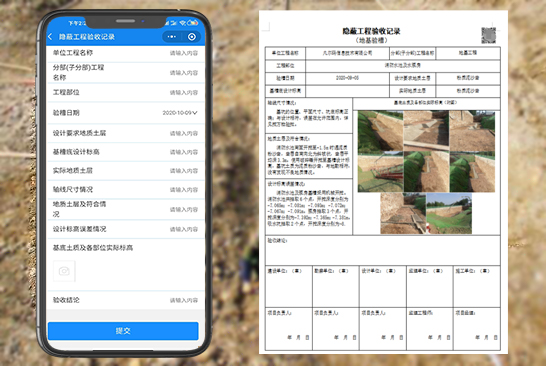Screen dimensions: 546x366
Task: Tap the circular target close icon in the capsule
Action: (192, 37)
